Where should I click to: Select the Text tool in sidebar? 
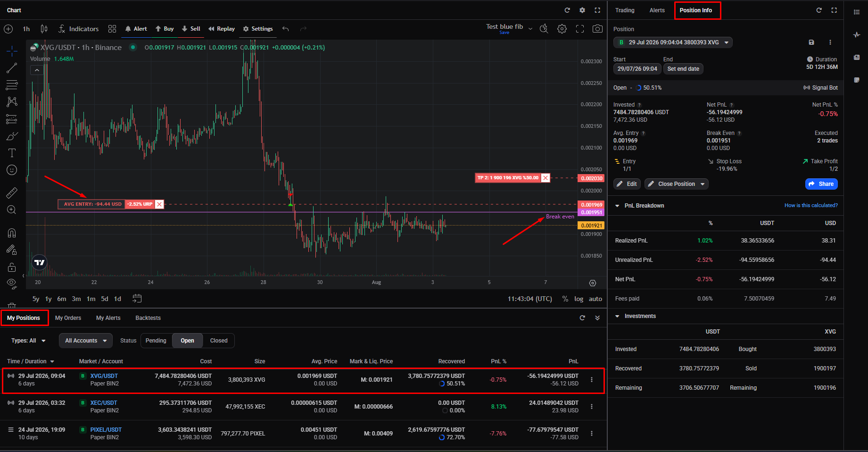12,153
